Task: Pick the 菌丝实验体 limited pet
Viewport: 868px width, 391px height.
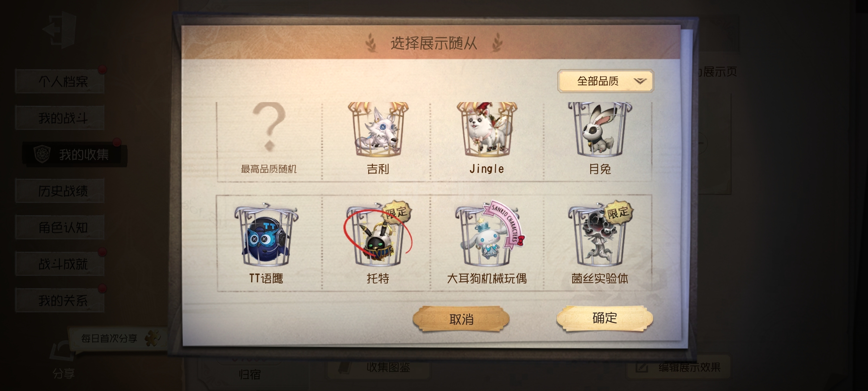Action: [x=600, y=235]
